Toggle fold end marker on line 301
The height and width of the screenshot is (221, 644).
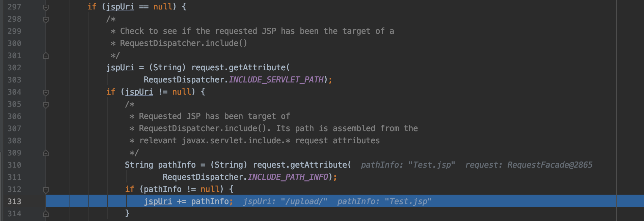point(46,56)
